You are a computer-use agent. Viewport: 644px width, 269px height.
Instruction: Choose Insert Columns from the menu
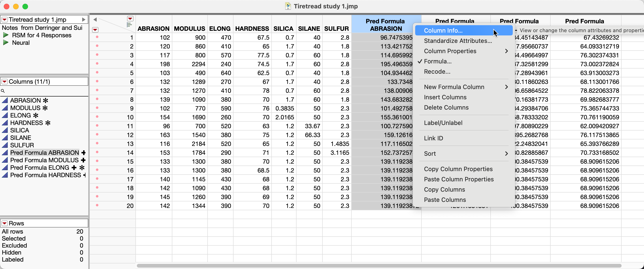[464, 97]
